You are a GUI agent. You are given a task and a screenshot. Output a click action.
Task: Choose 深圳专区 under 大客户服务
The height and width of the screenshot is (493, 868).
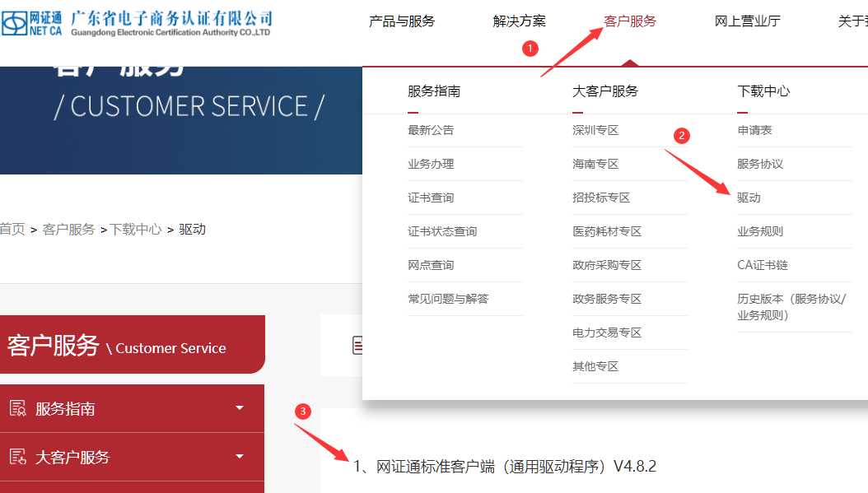point(595,130)
